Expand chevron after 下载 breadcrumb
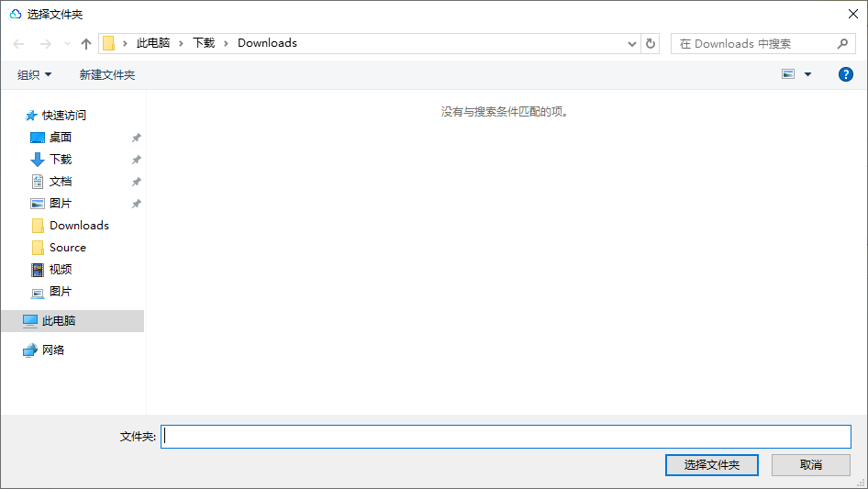This screenshot has width=868, height=489. pyautogui.click(x=226, y=43)
